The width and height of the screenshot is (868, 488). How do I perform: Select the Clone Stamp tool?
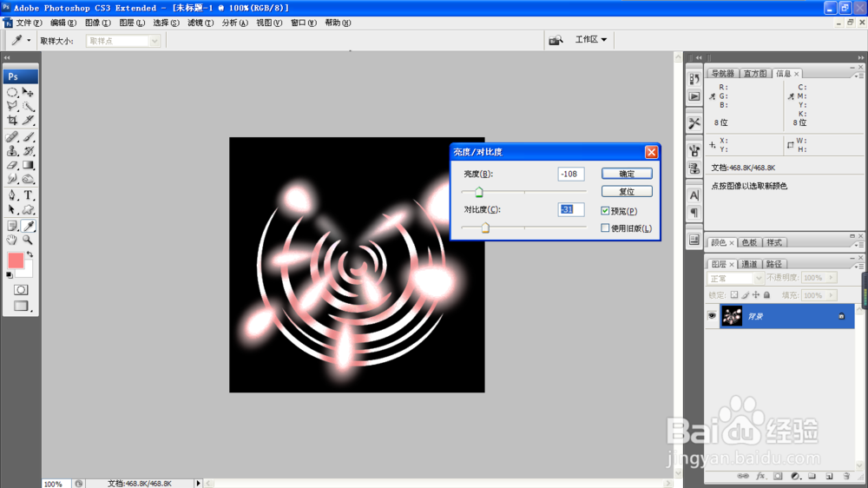pyautogui.click(x=12, y=151)
